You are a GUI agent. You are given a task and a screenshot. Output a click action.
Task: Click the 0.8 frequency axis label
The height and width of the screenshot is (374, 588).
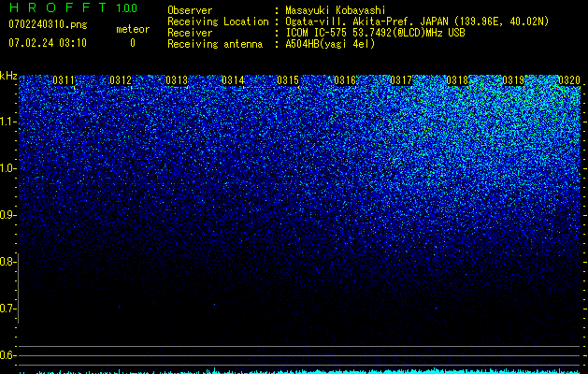[x=7, y=262]
